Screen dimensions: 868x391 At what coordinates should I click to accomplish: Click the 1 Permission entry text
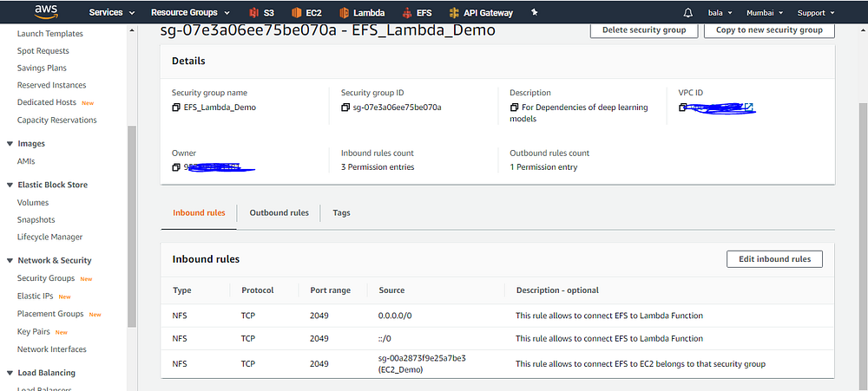point(543,167)
